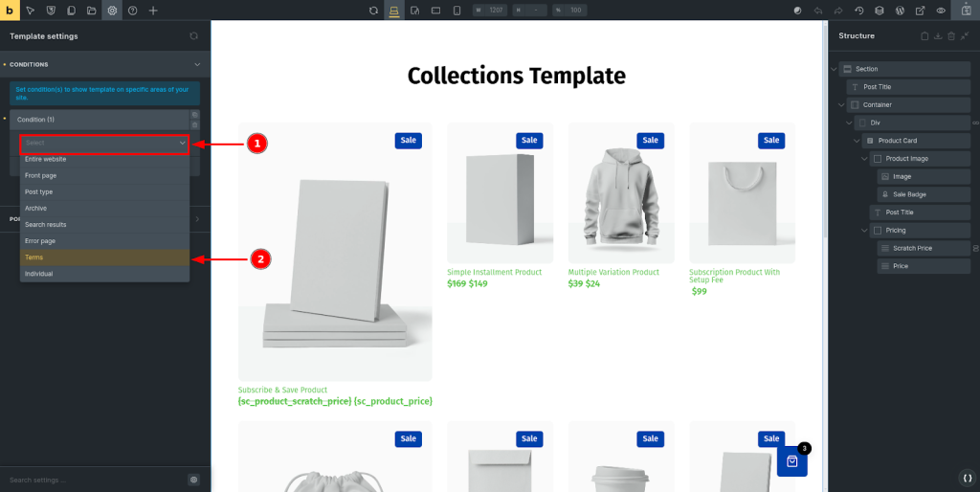The height and width of the screenshot is (492, 980).
Task: Toggle dark/light mode with the half-circle icon
Action: click(x=797, y=11)
